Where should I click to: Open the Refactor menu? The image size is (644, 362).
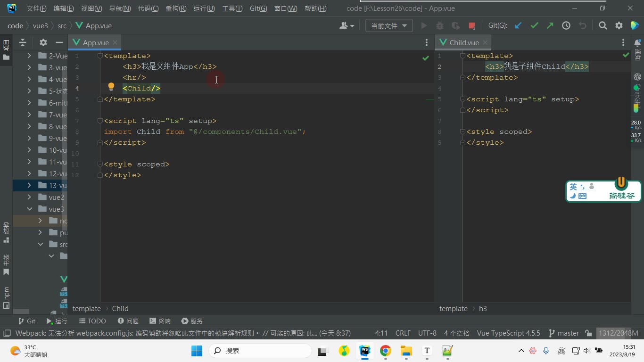coord(176,8)
